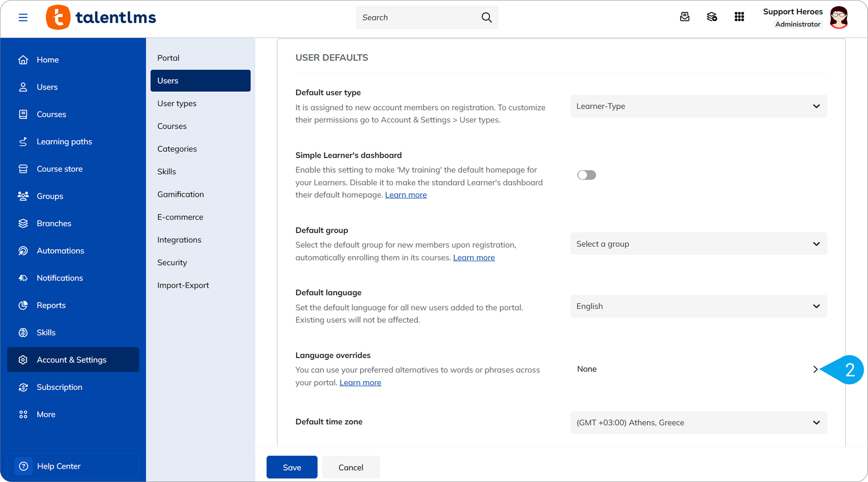Click the USER DEFAULTS heading
The height and width of the screenshot is (482, 868).
click(332, 58)
